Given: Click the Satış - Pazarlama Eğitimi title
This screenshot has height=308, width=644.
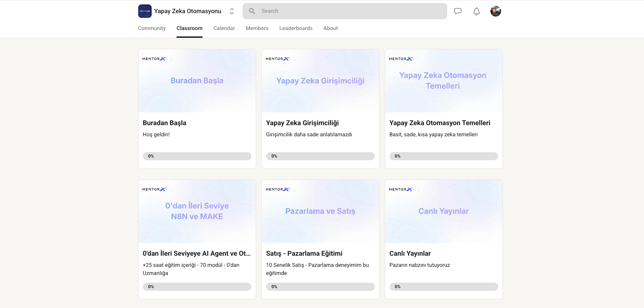Looking at the screenshot, I should point(304,254).
